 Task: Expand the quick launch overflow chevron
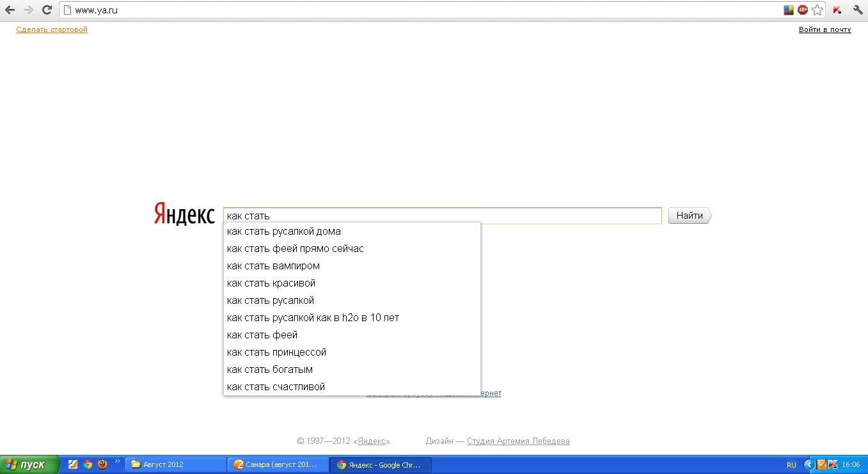coord(118,461)
